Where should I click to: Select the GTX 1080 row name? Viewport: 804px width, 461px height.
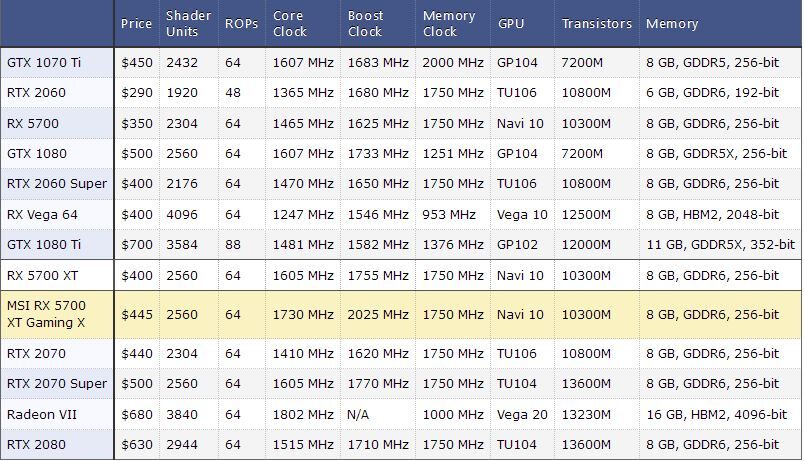tap(36, 153)
